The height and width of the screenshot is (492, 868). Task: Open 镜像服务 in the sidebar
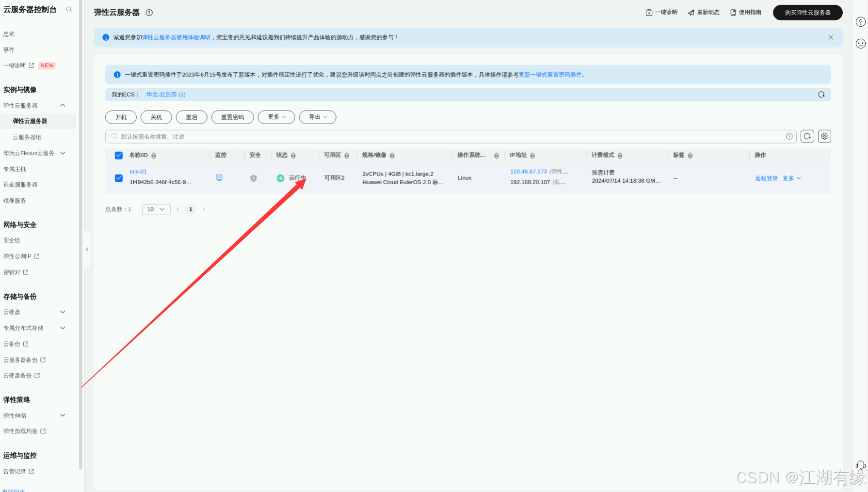tap(15, 201)
